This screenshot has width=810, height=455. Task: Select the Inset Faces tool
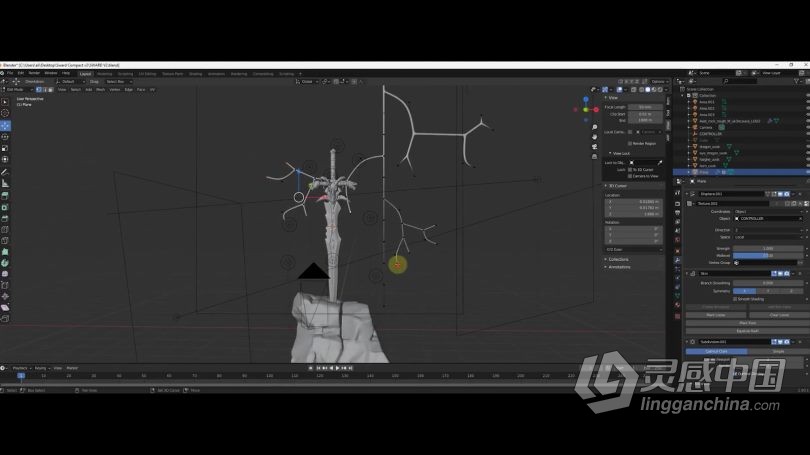pos(5,207)
